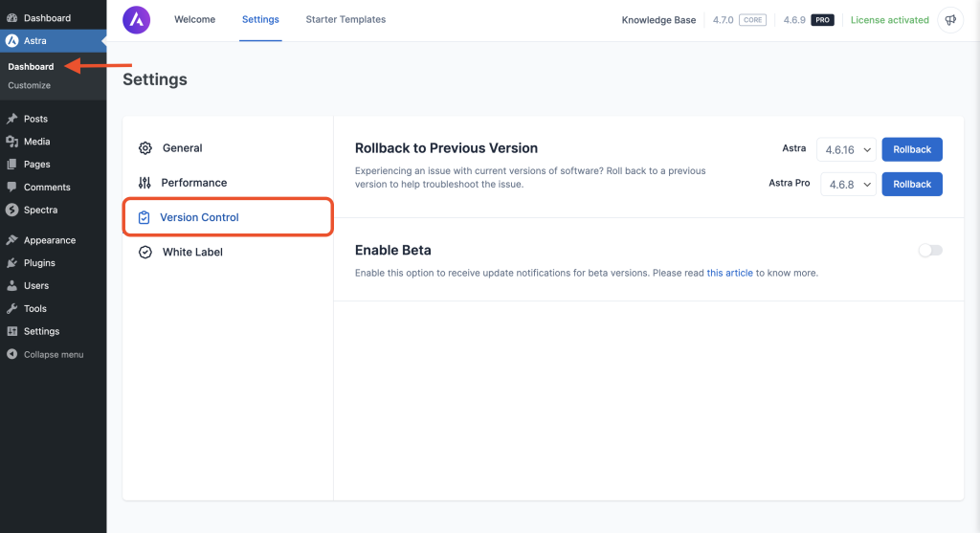Click the Collapse menu label
This screenshot has height=533, width=980.
coord(54,354)
